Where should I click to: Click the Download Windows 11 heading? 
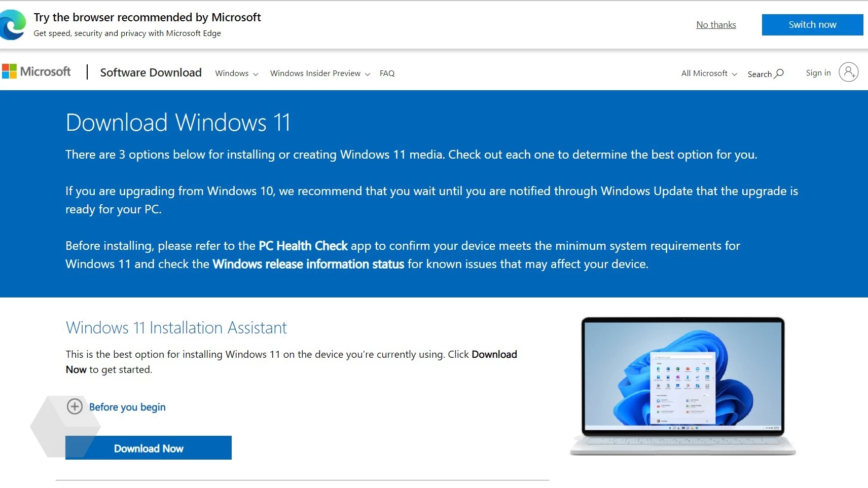point(178,123)
